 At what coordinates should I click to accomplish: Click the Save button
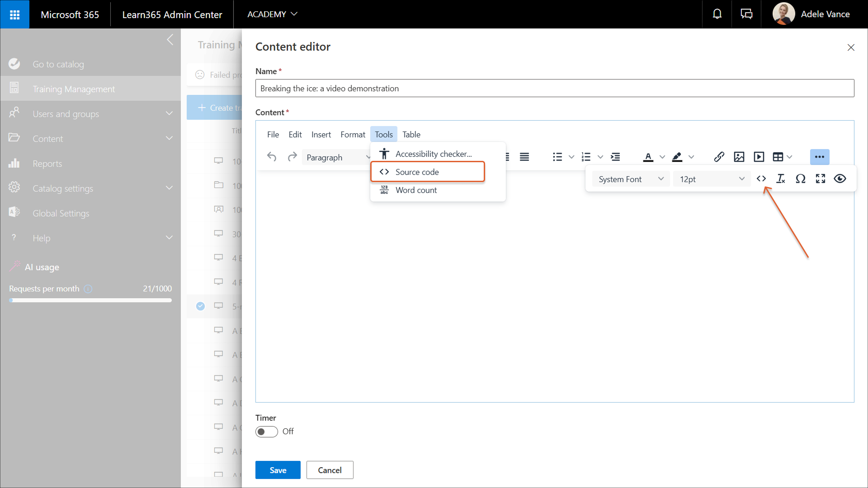coord(278,470)
